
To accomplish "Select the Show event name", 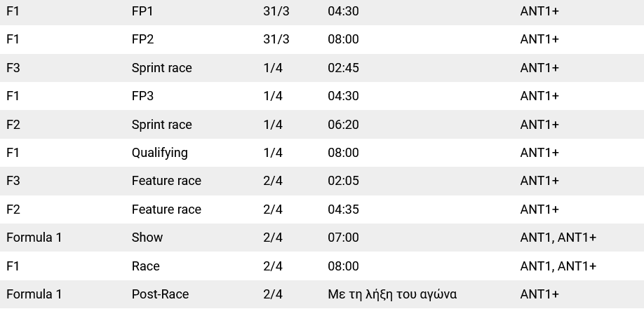I will (x=147, y=238).
